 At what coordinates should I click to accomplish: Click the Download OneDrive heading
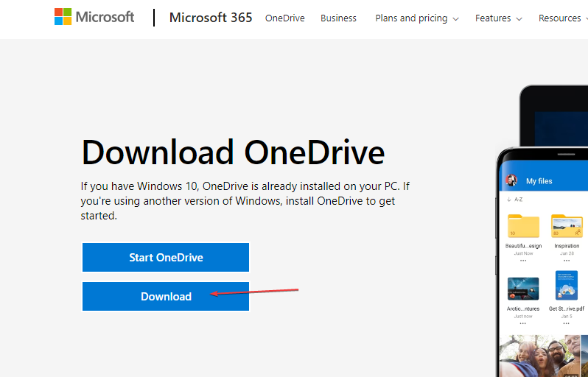233,152
